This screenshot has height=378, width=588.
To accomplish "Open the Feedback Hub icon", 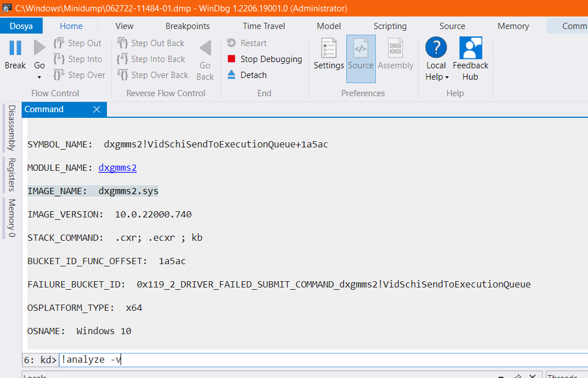I will tap(471, 48).
